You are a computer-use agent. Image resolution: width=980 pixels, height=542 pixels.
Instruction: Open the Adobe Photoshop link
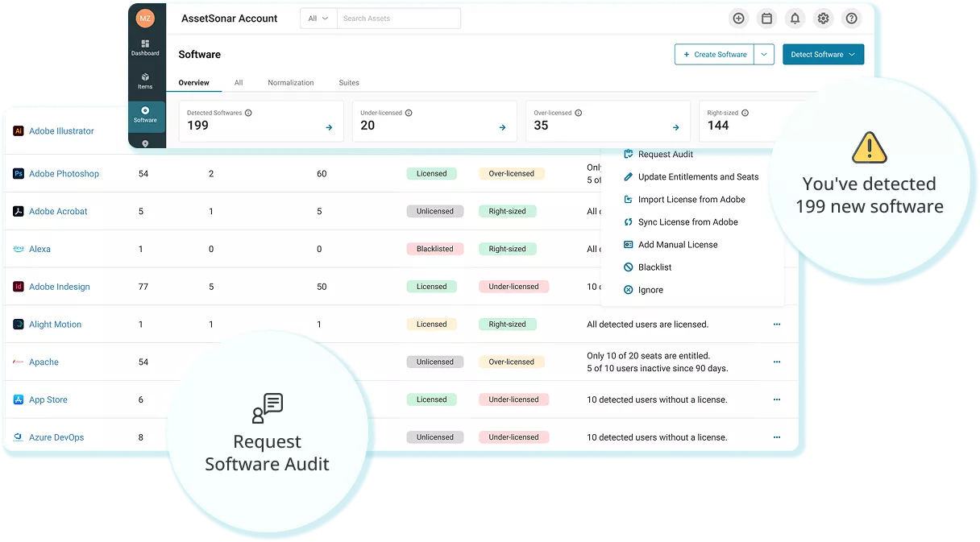[x=64, y=173]
